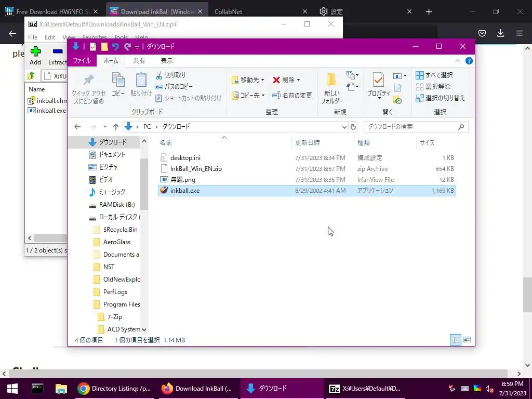Screen dimensions: 532x399
Task: Open Move to (移動先) dropdown
Action: [248, 79]
